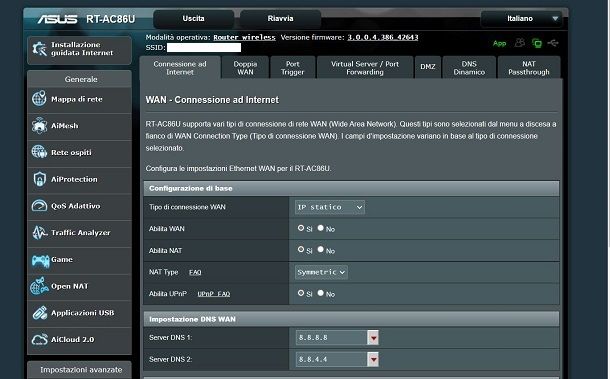
Task: Switch to the Connessione ad Internet tab
Action: [x=180, y=68]
